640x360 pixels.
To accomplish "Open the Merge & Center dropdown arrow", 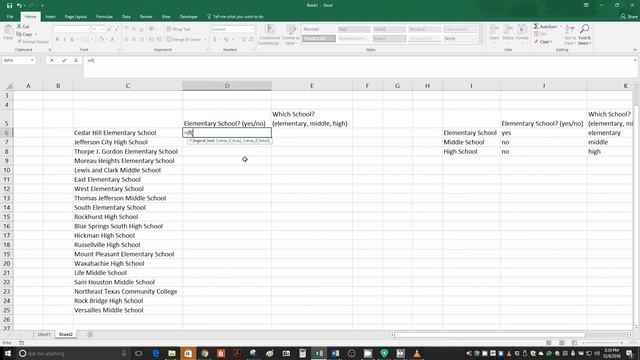I will (x=205, y=40).
